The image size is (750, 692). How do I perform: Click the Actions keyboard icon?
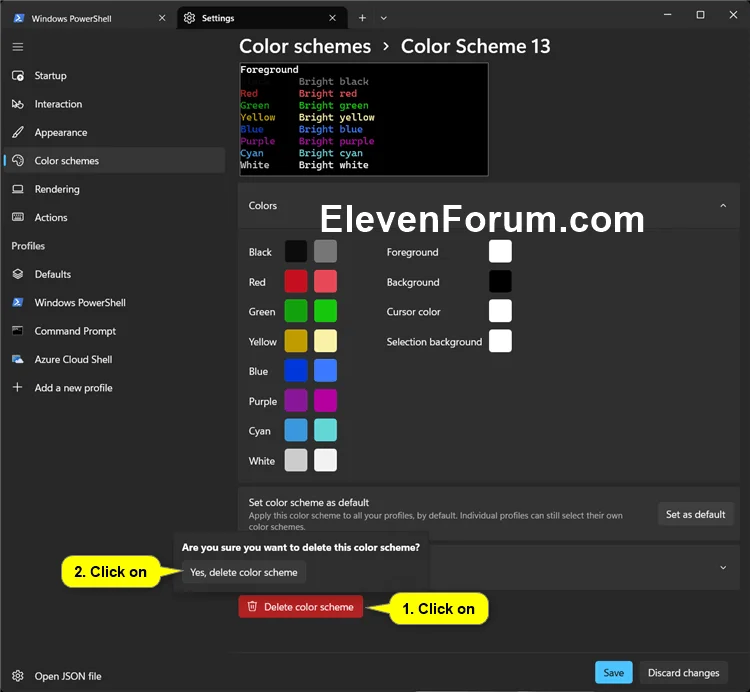coord(18,217)
